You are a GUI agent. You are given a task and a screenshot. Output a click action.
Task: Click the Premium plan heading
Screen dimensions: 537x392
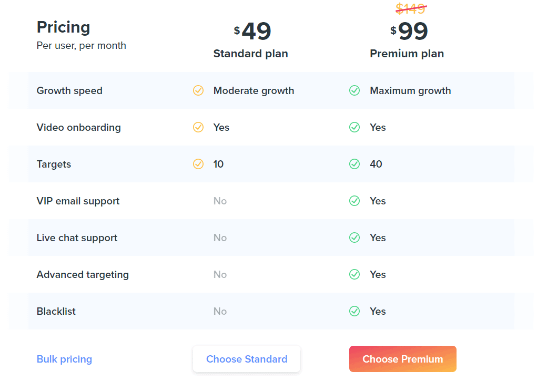[x=407, y=54]
